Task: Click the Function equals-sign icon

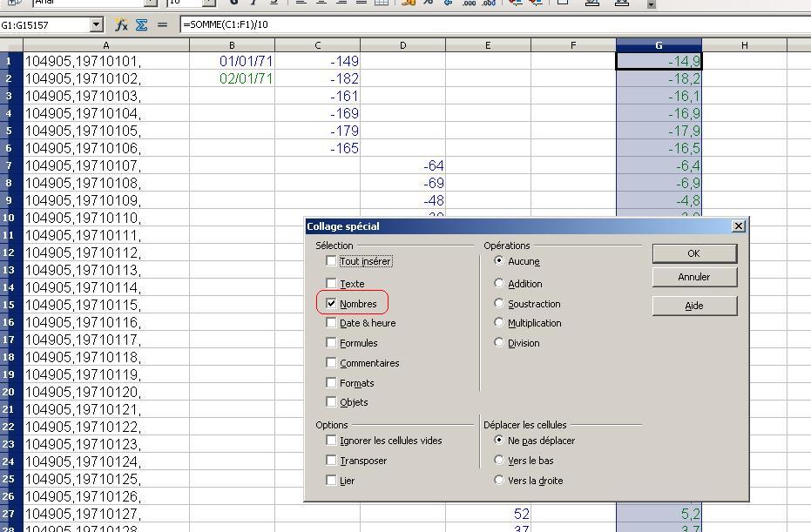Action: (x=162, y=24)
